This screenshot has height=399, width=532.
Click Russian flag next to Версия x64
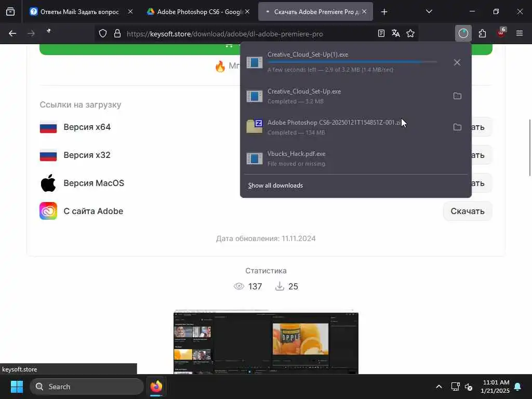(x=48, y=127)
